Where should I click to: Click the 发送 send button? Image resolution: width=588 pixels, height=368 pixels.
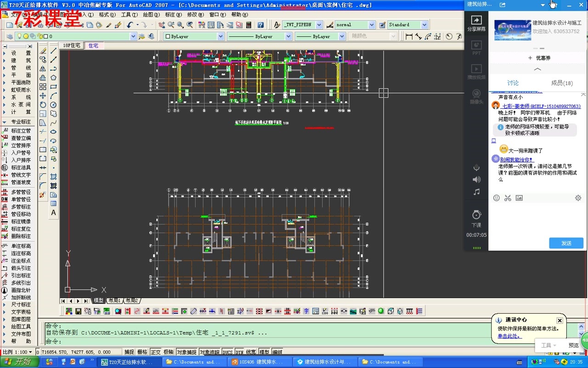566,243
